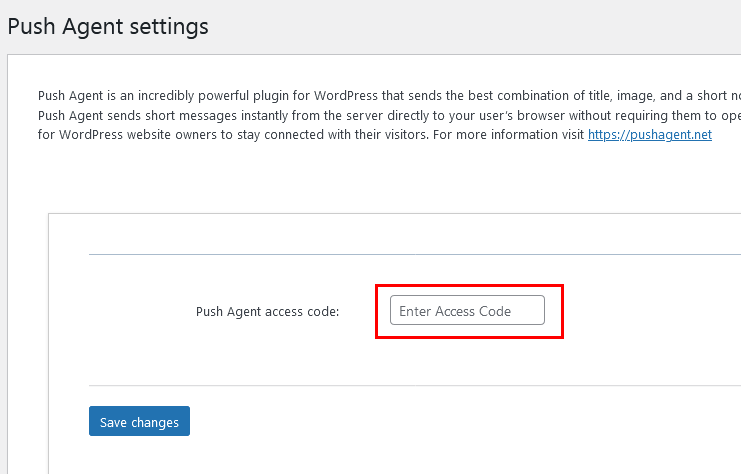Click the Save changes button
Viewport: 741px width, 474px height.
pos(139,421)
